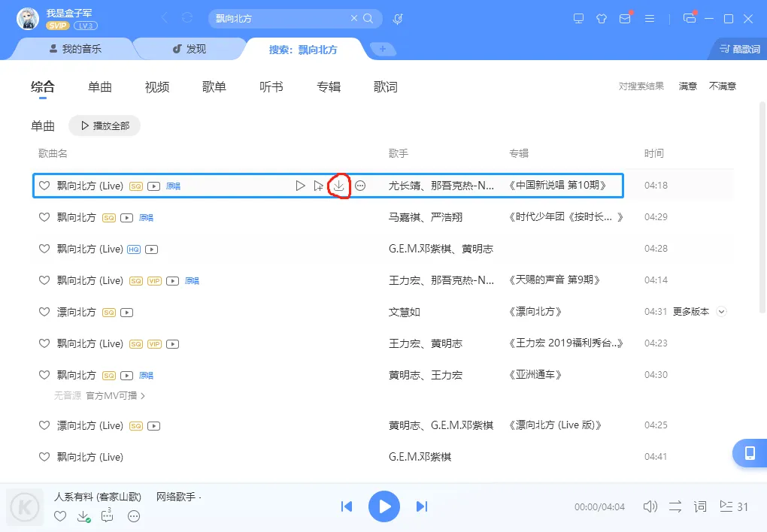This screenshot has width=767, height=532.
Task: Open main menu hamburger icon
Action: tap(650, 19)
